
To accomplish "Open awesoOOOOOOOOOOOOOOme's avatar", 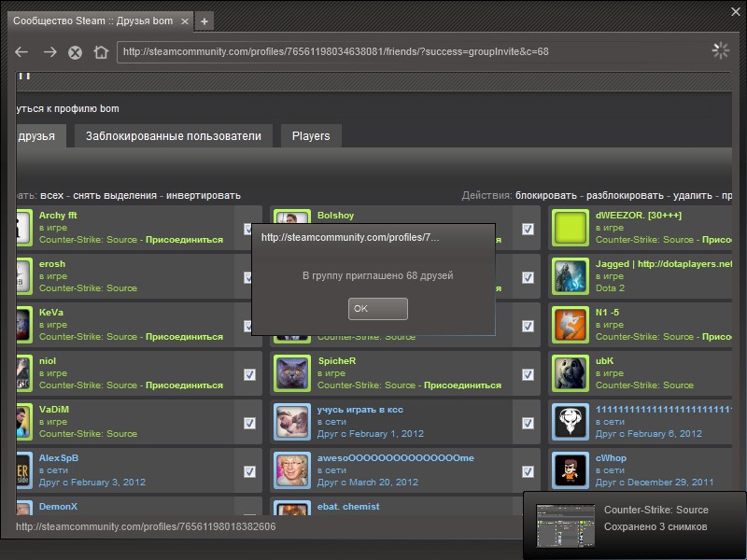I will [x=292, y=471].
